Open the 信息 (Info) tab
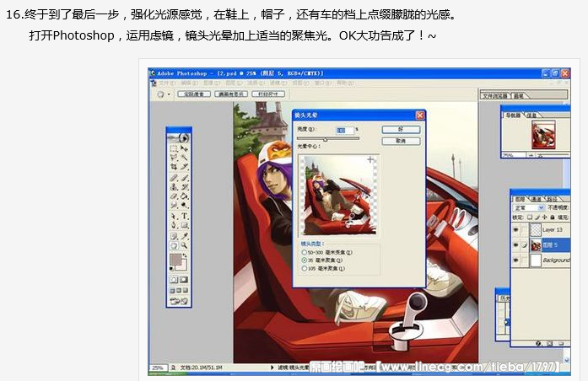Screen dimensions: 588x381 tap(531, 115)
